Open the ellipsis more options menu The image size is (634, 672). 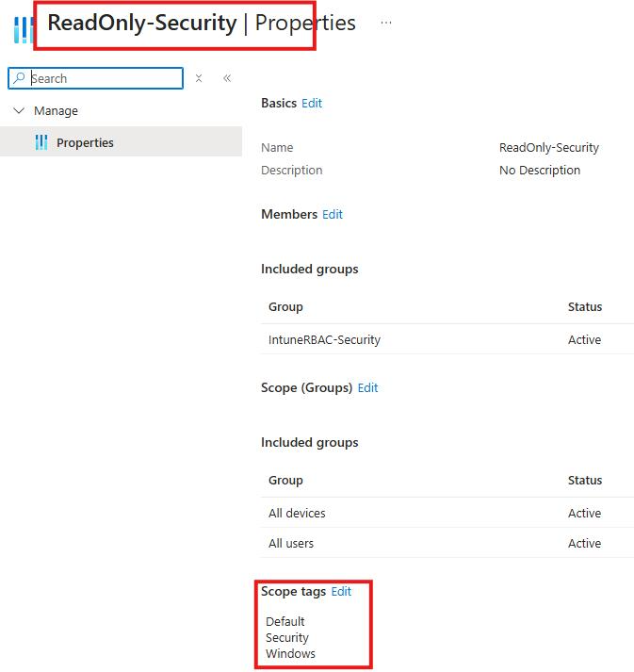tap(386, 23)
